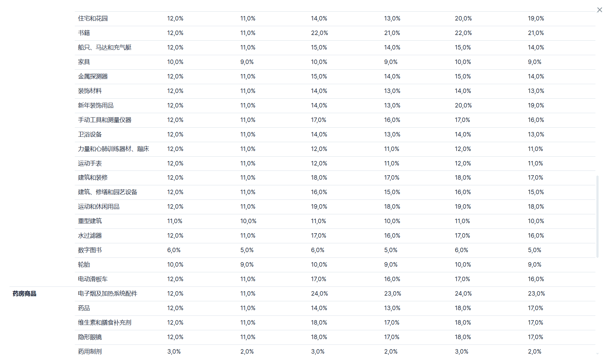
Task: Click the 船只、马达和充气艇 row label
Action: coord(104,48)
